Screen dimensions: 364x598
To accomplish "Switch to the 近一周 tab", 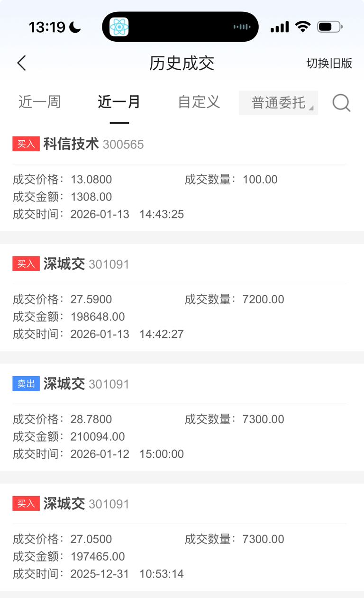I will click(40, 102).
